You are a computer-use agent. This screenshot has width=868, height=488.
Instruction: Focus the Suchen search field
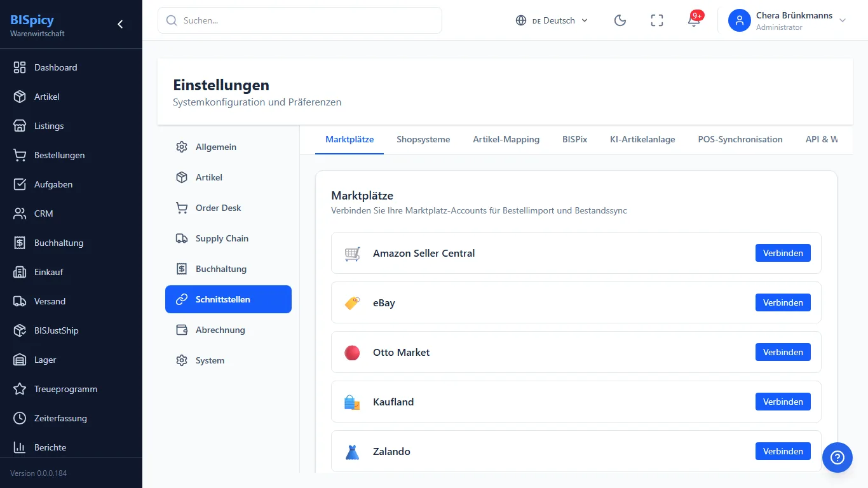pos(300,20)
